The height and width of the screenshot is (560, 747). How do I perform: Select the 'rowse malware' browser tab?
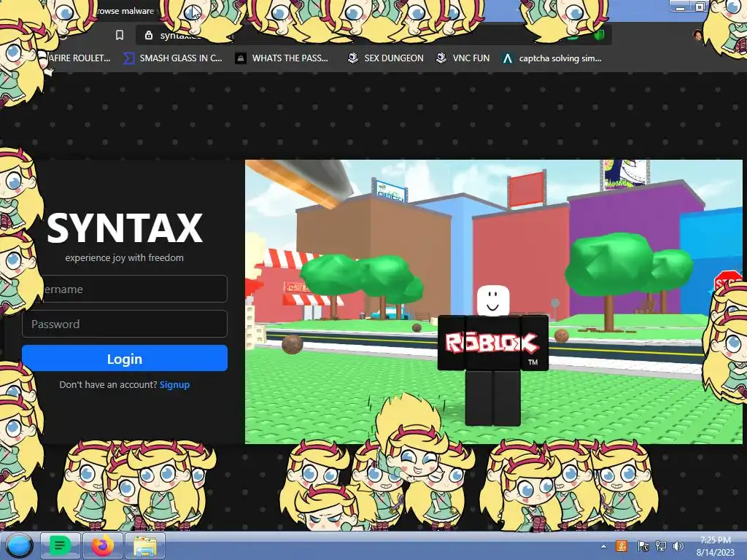tap(125, 11)
